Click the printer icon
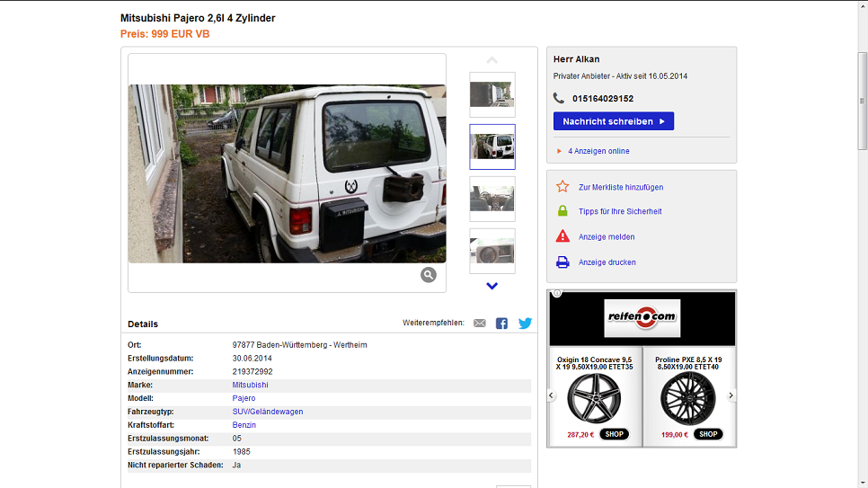 tap(562, 262)
